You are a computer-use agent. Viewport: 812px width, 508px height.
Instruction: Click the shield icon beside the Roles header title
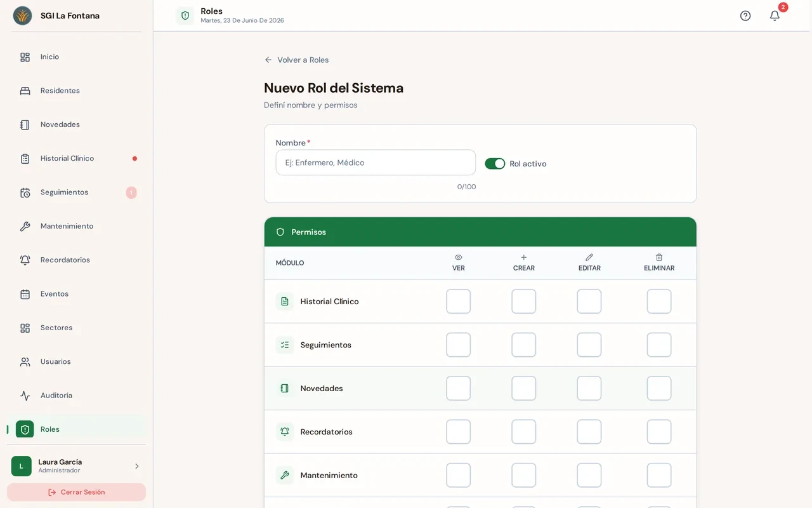(185, 15)
